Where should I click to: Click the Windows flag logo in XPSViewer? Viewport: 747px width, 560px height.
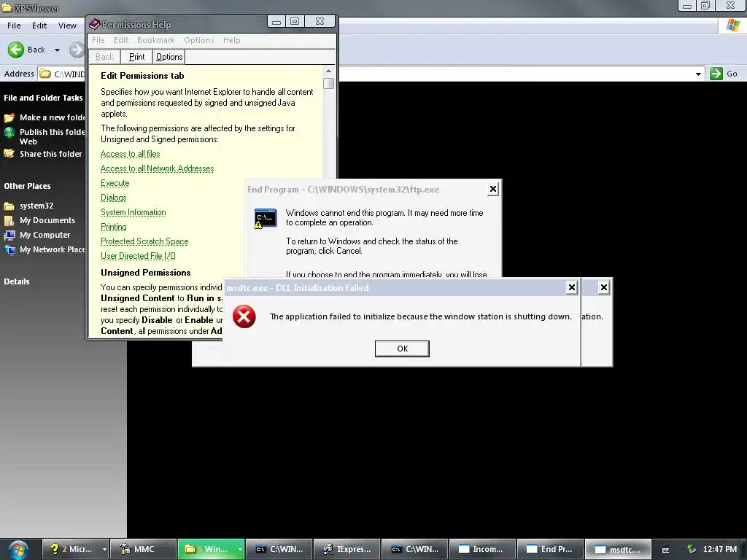tap(732, 26)
